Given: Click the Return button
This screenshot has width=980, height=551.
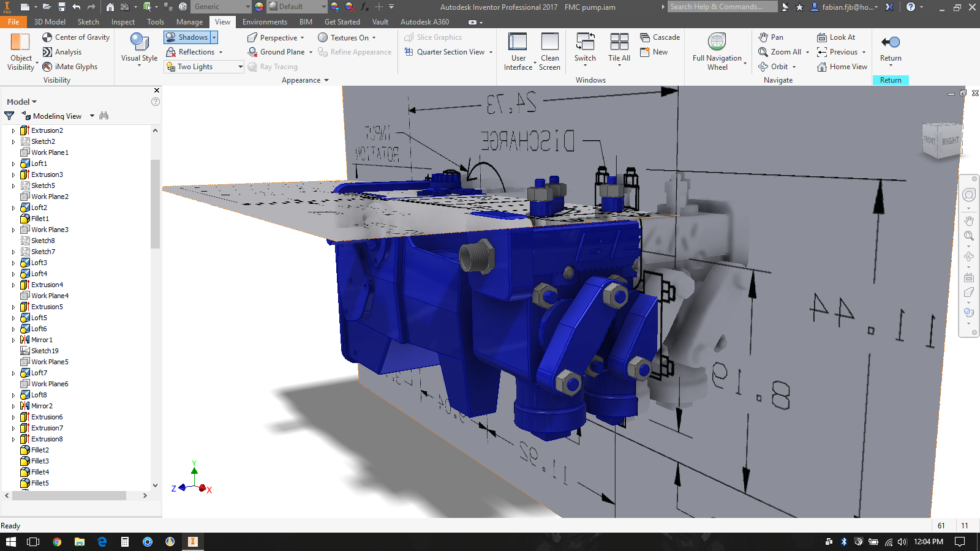Looking at the screenshot, I should click(891, 48).
